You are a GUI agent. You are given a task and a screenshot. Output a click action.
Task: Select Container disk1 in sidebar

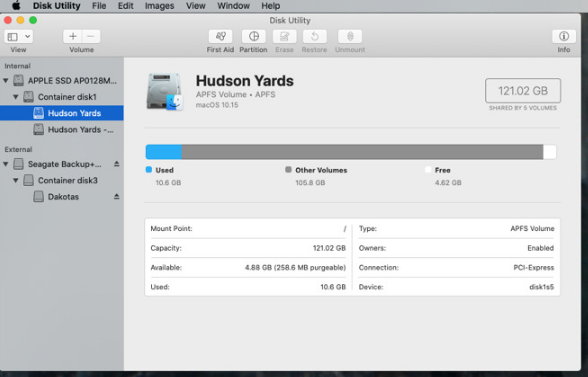62,97
